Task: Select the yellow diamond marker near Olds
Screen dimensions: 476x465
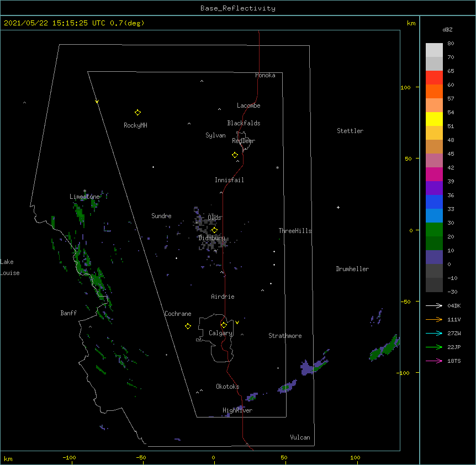Action: pos(214,230)
